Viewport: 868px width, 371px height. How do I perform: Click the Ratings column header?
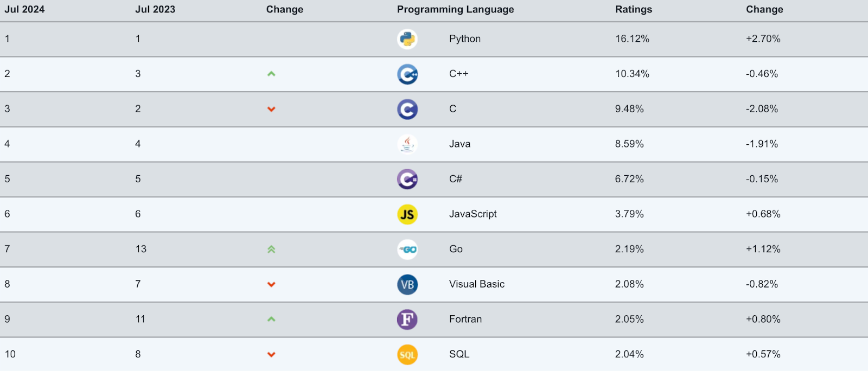coord(633,9)
